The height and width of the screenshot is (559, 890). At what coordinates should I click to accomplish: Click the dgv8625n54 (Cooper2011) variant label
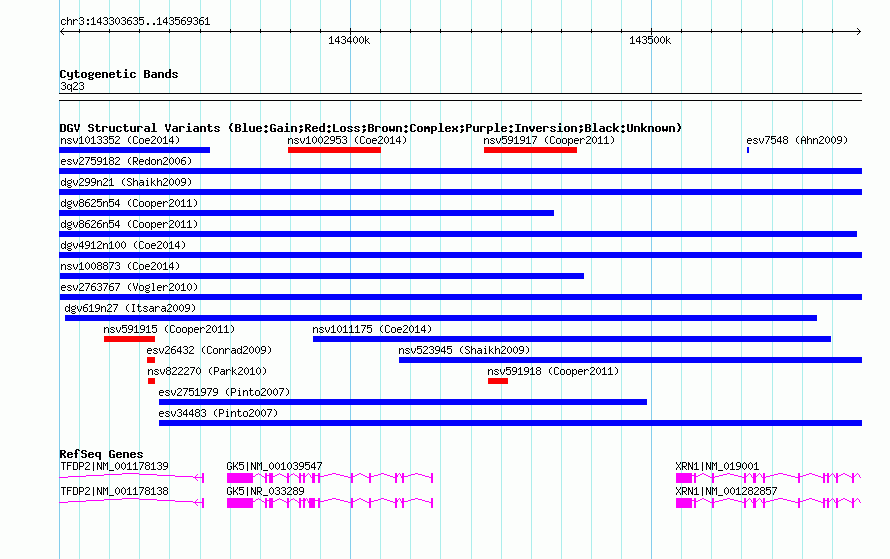point(129,203)
